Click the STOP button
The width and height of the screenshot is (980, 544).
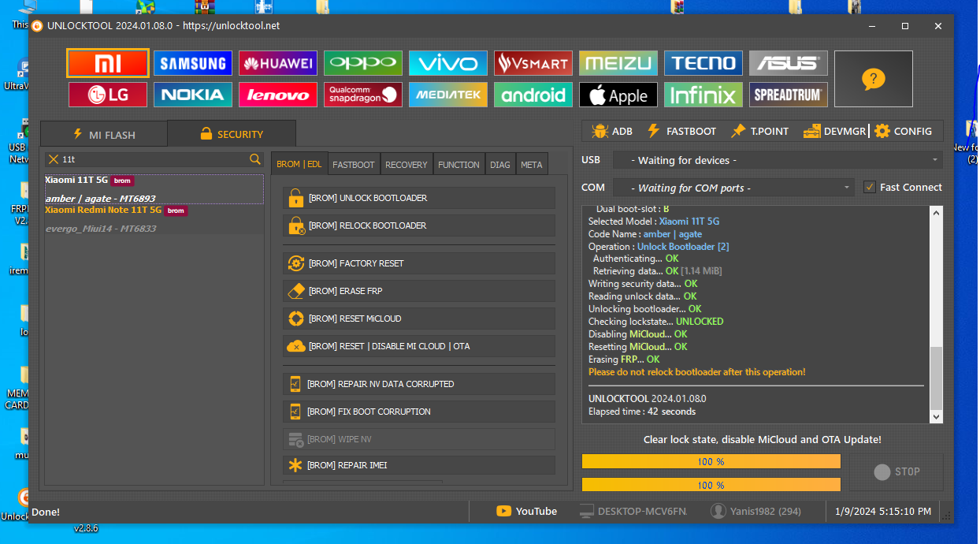pyautogui.click(x=896, y=471)
